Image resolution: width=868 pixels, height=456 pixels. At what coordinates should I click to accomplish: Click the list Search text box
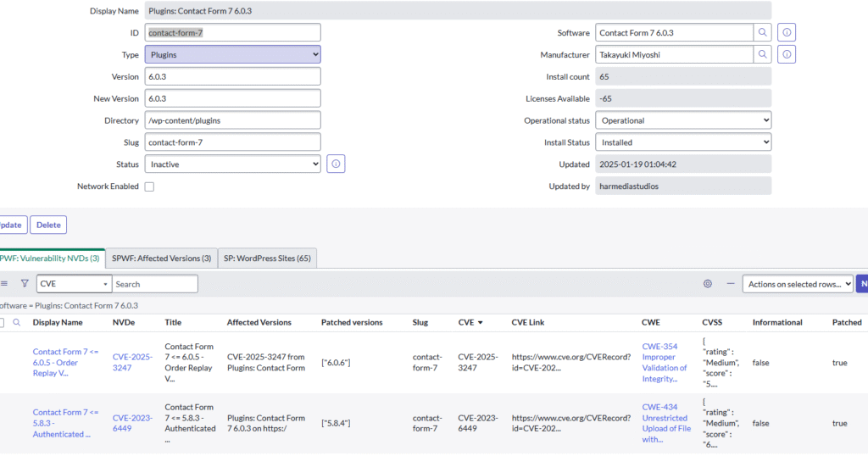point(155,284)
